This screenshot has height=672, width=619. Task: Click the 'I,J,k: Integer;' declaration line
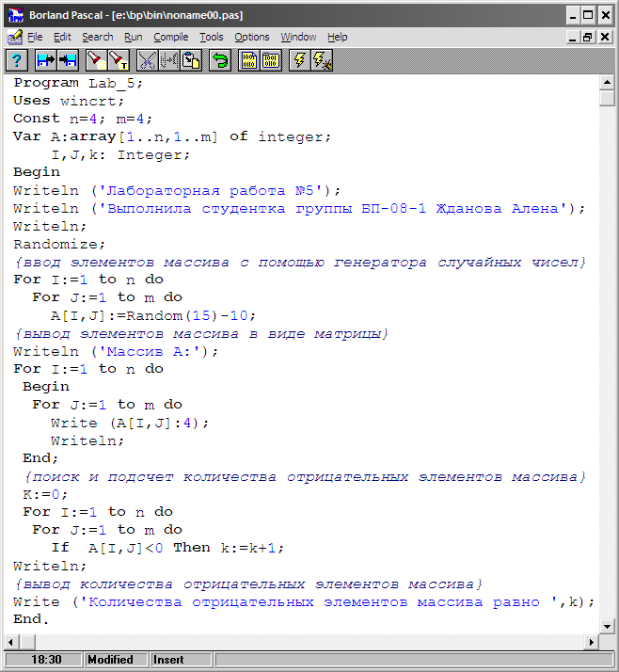(120, 154)
